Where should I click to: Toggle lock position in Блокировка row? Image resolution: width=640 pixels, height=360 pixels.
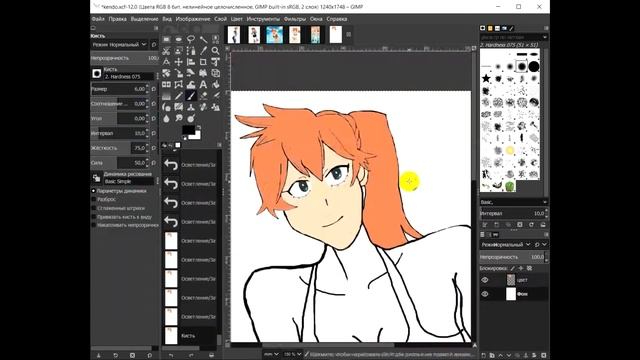pyautogui.click(x=521, y=268)
